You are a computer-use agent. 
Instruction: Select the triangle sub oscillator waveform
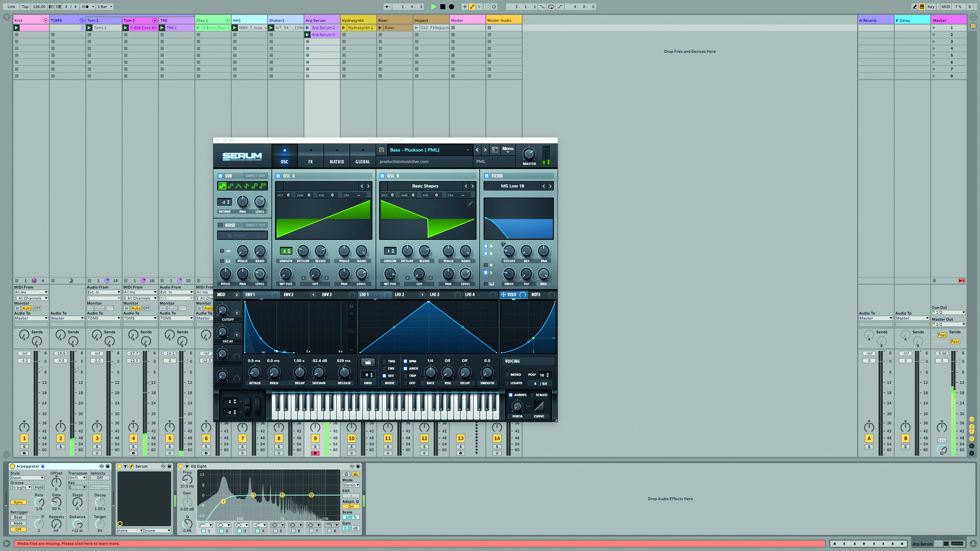pos(238,186)
